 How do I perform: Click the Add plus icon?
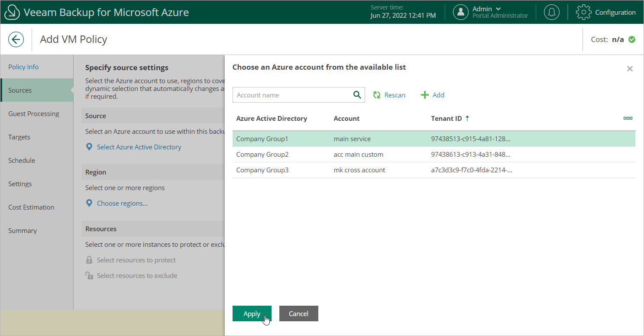point(425,95)
